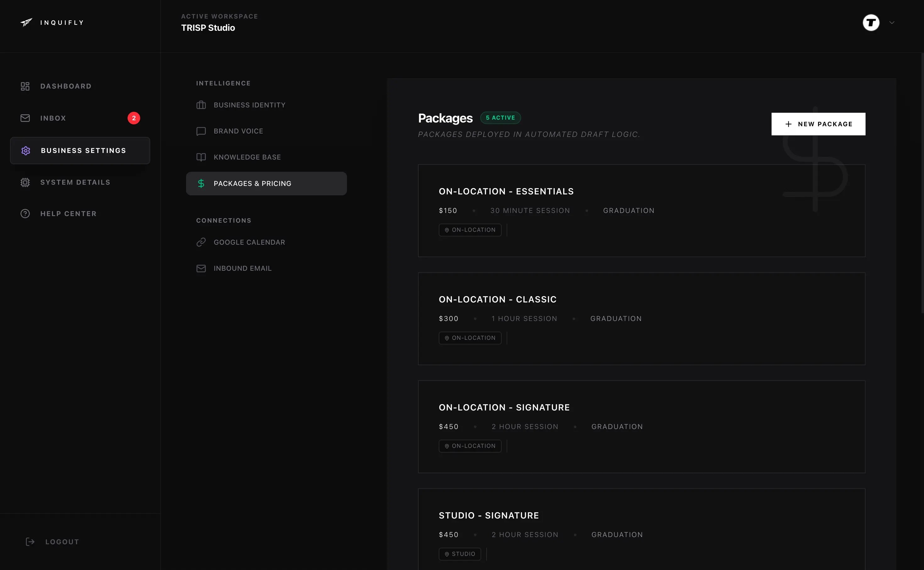Select the Inbound Email envelope icon
924x570 pixels.
(201, 269)
